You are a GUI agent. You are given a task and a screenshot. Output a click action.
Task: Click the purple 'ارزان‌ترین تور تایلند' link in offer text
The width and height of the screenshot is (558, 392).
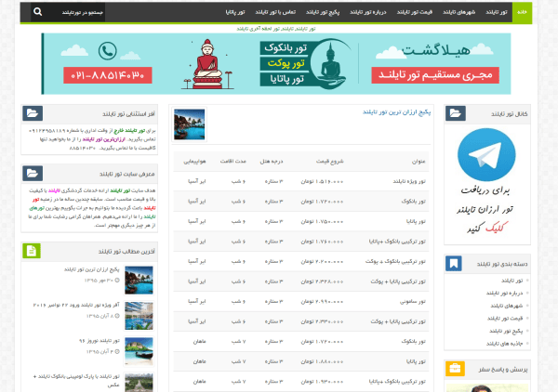pyautogui.click(x=104, y=139)
